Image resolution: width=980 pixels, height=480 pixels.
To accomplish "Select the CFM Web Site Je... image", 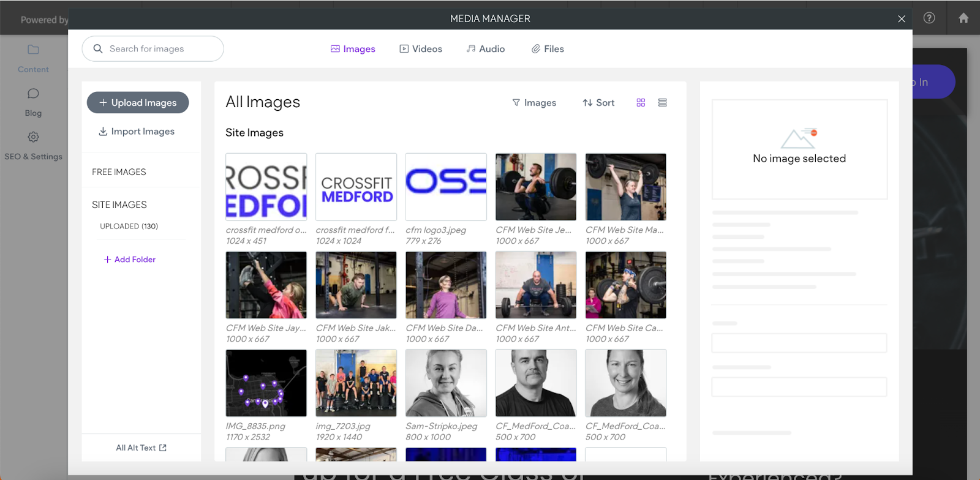I will (x=536, y=187).
